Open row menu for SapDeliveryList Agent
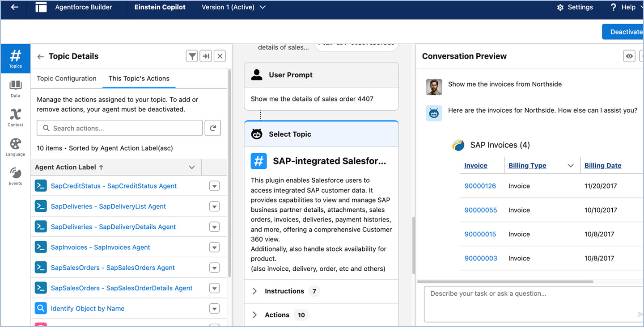Screen dimensions: 644x327 click(215, 206)
